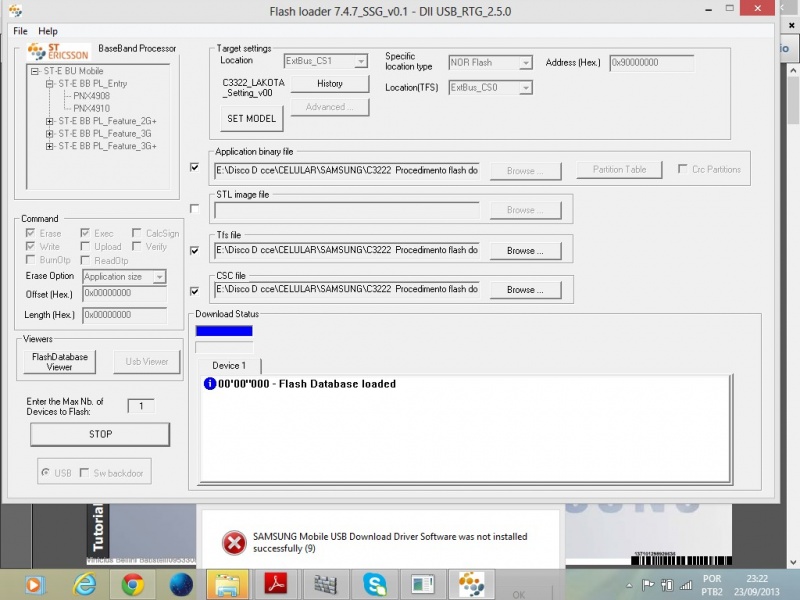Click the STOP button
This screenshot has height=600, width=800.
[x=100, y=434]
